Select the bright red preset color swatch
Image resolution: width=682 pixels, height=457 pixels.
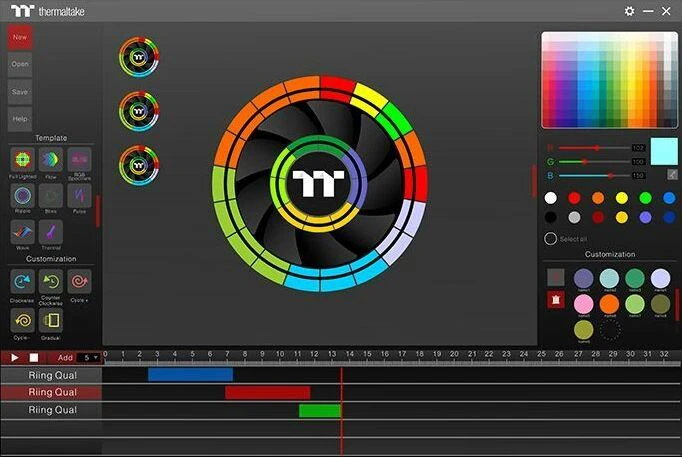(x=574, y=198)
